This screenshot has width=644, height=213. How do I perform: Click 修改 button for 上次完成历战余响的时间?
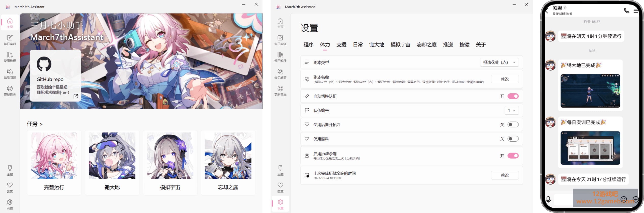coord(505,175)
